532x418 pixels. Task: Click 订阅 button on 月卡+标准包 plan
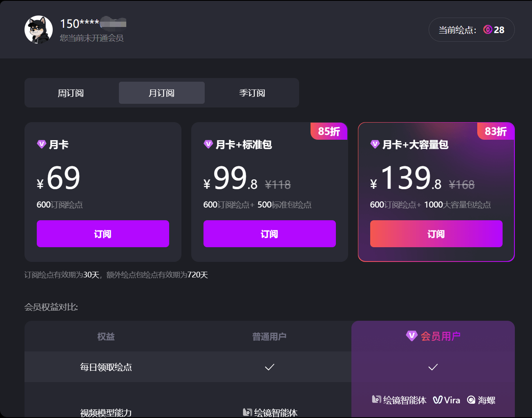pyautogui.click(x=269, y=234)
